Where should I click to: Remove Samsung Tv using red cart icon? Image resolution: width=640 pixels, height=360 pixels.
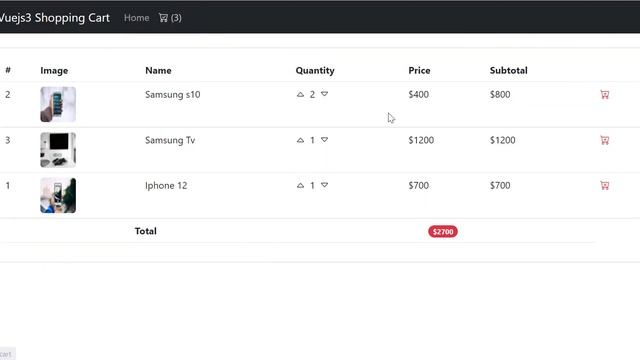pos(604,140)
